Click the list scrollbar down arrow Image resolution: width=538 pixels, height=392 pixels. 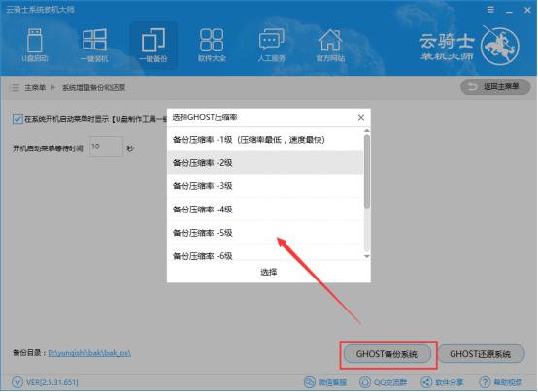[x=367, y=256]
